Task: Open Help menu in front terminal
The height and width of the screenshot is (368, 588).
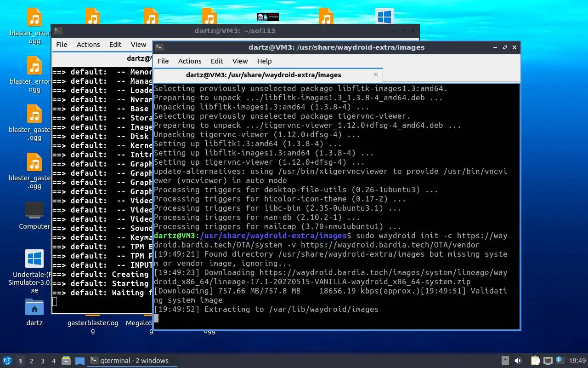Action: [x=264, y=61]
